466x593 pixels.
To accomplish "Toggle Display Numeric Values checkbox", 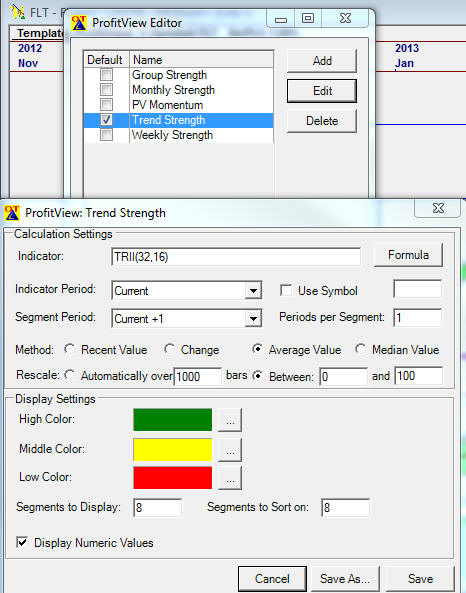I will point(22,543).
